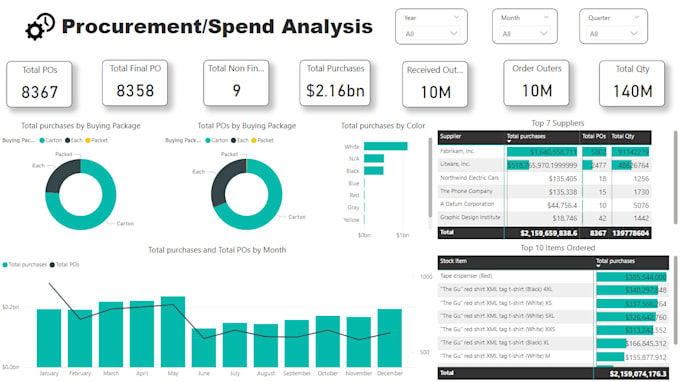Sort suppliers by Total purchases header
The width and height of the screenshot is (680, 382).
(x=543, y=137)
